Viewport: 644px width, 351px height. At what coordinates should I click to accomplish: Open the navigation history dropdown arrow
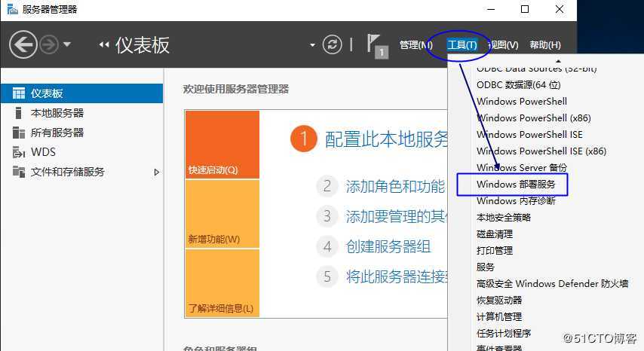click(x=67, y=45)
